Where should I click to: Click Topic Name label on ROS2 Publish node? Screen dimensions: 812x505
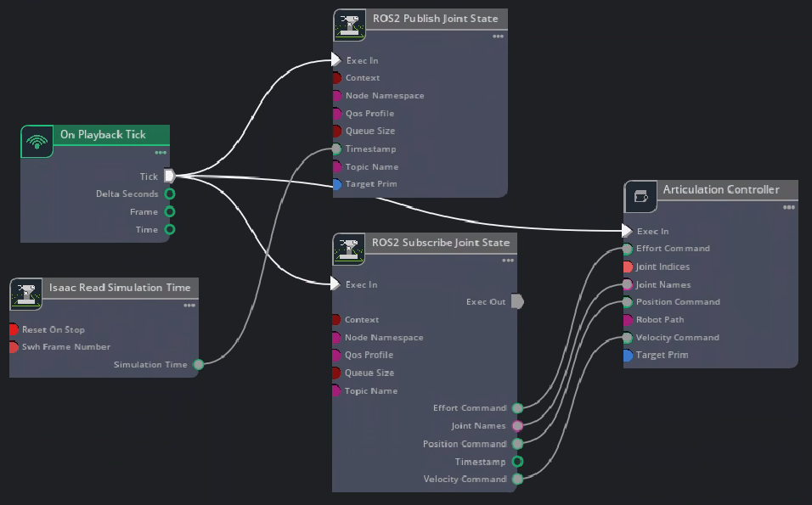pos(371,167)
